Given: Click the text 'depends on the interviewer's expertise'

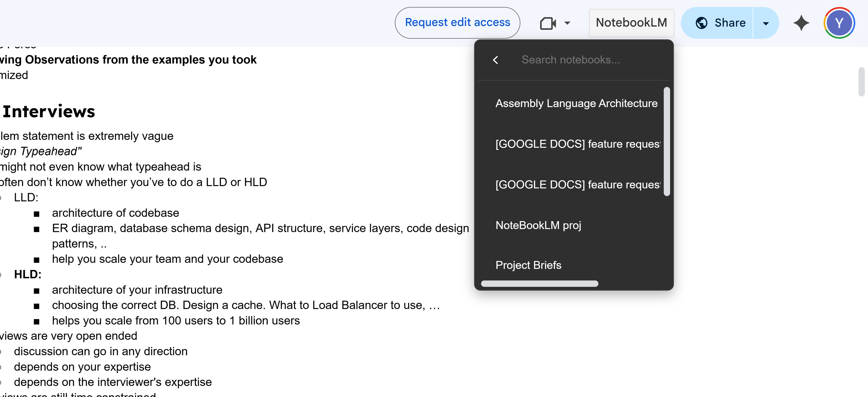Looking at the screenshot, I should pyautogui.click(x=113, y=382).
